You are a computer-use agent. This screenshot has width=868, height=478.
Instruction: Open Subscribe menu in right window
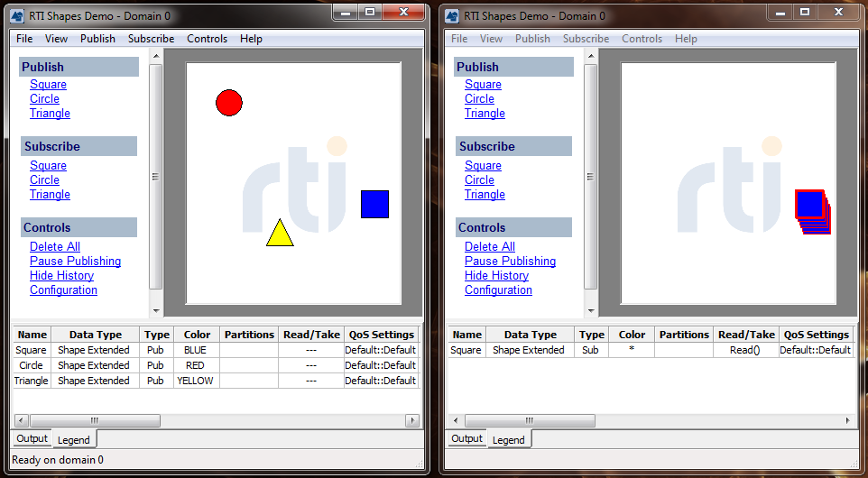point(586,39)
